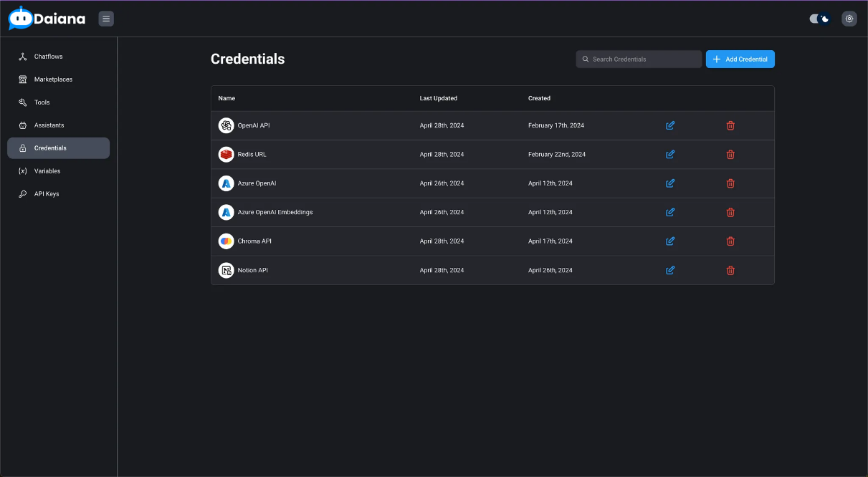Viewport: 868px width, 477px height.
Task: Delete the Azure OpenAI credential
Action: pos(730,183)
